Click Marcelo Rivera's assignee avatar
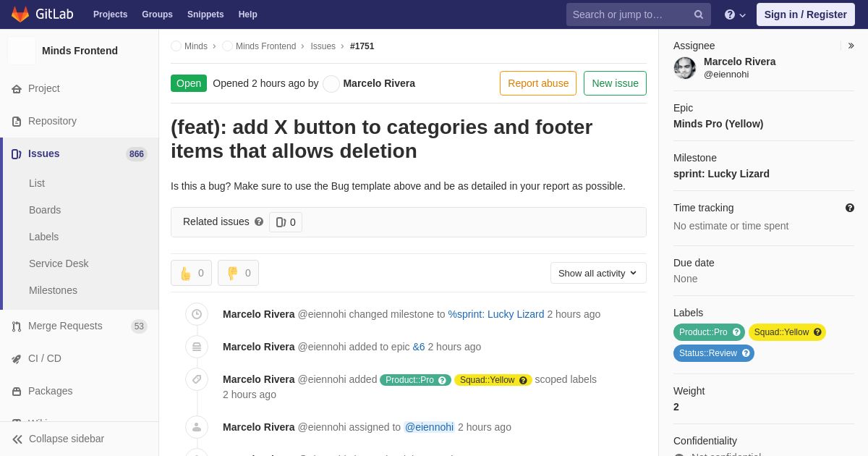The height and width of the screenshot is (456, 868). (685, 68)
